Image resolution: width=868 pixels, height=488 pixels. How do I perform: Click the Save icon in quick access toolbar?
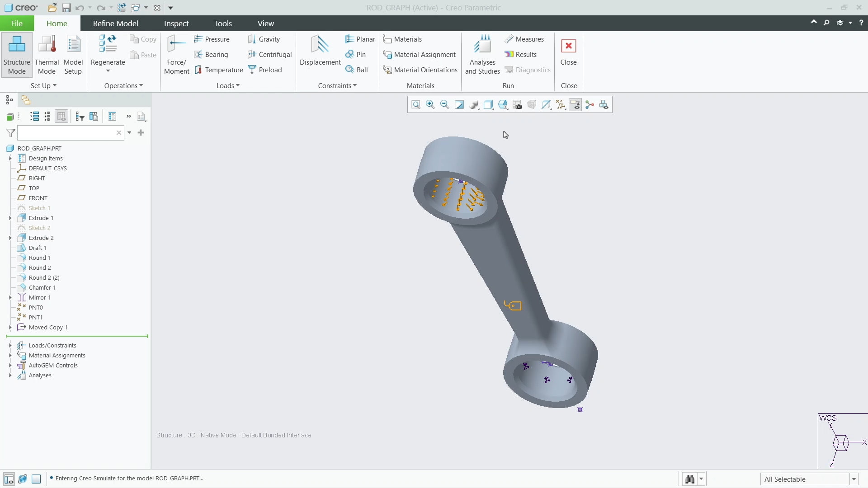pyautogui.click(x=66, y=8)
